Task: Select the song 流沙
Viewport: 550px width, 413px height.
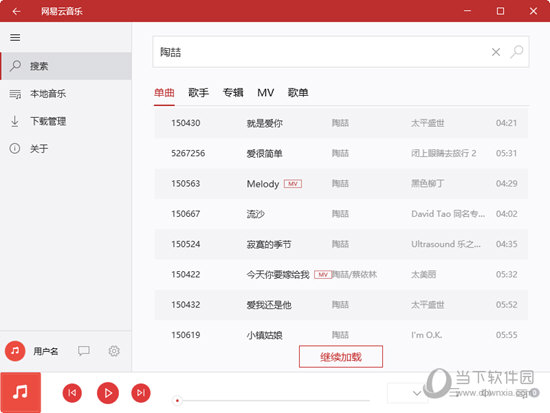Action: tap(255, 214)
